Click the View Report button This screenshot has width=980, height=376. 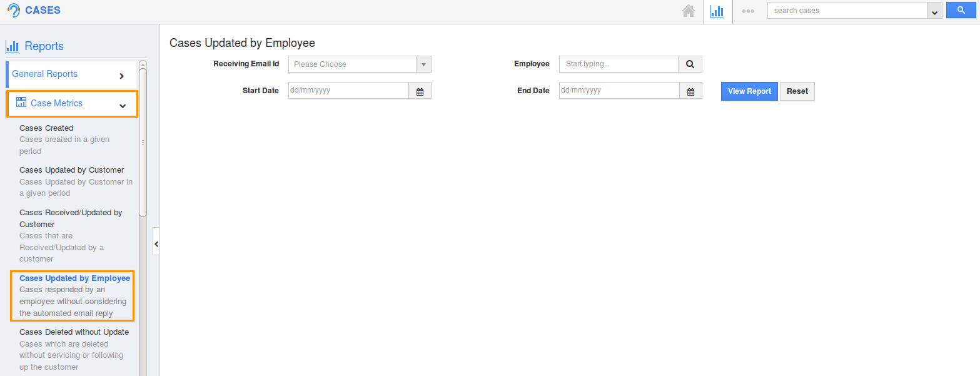click(749, 91)
